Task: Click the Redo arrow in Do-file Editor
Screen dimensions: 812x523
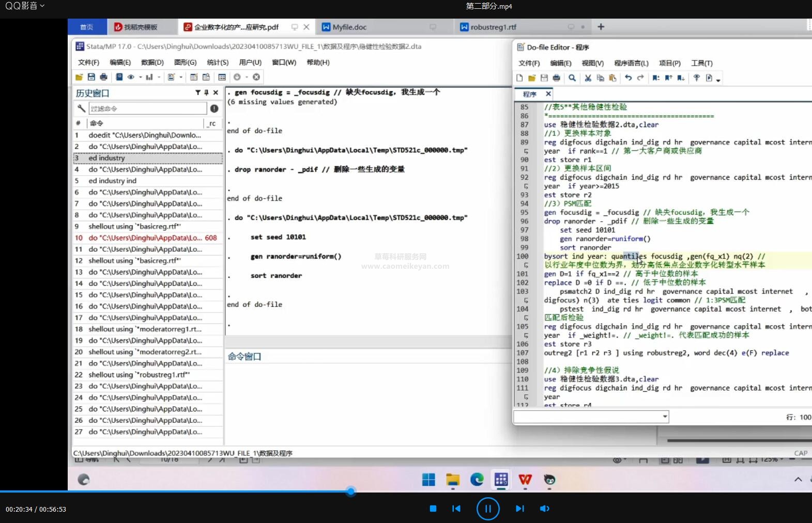Action: click(640, 78)
